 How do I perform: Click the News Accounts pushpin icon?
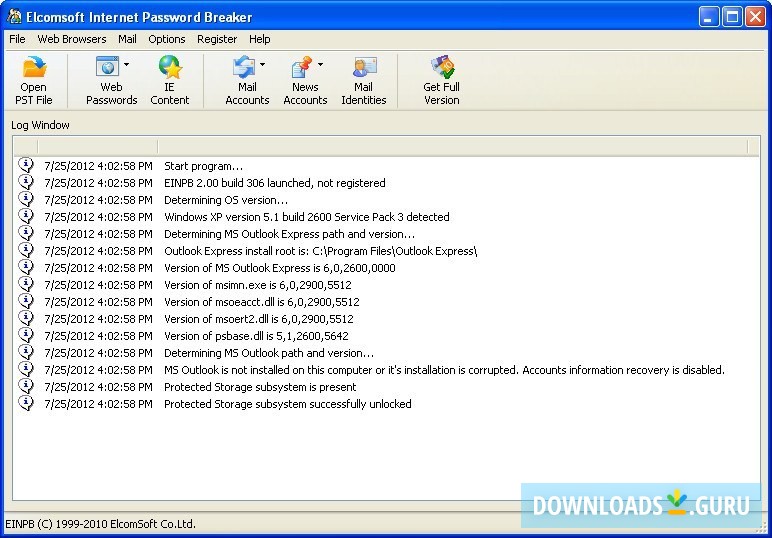[302, 67]
